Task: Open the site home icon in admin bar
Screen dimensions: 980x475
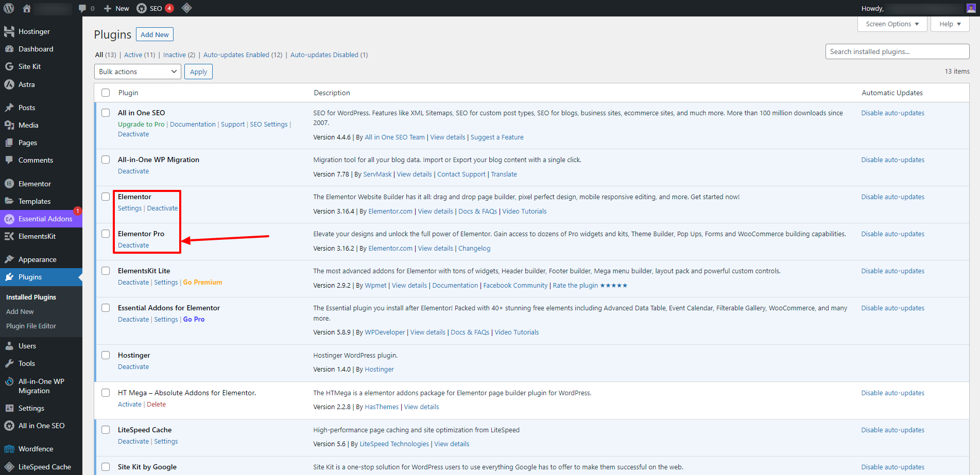Action: (x=27, y=8)
